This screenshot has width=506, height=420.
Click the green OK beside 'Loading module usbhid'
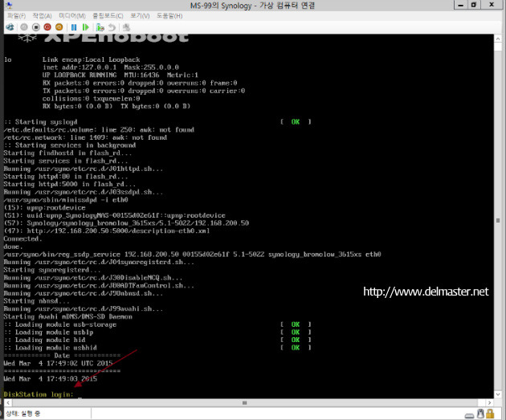click(x=296, y=348)
